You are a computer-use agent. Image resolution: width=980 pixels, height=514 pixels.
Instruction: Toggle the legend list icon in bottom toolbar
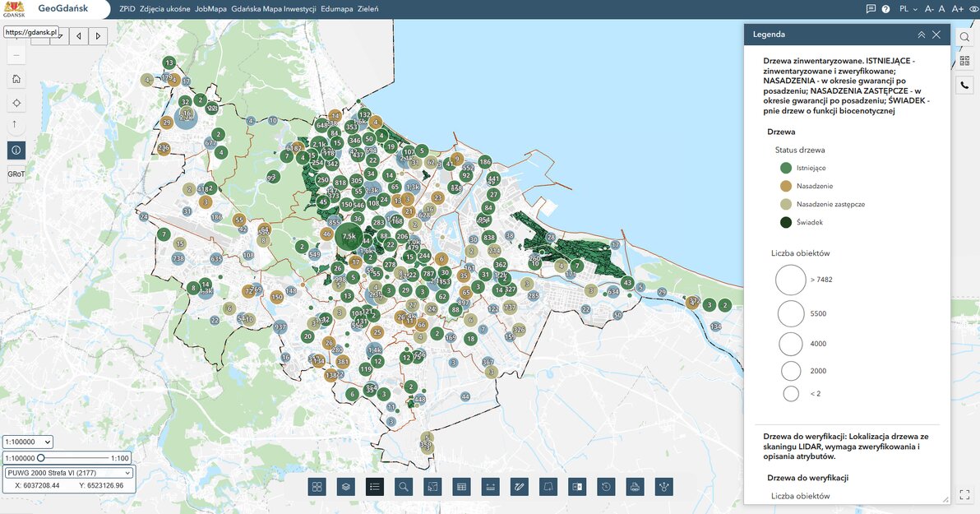point(374,486)
